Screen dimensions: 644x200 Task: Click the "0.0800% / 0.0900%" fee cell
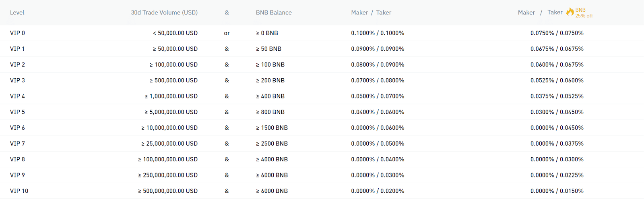[378, 65]
